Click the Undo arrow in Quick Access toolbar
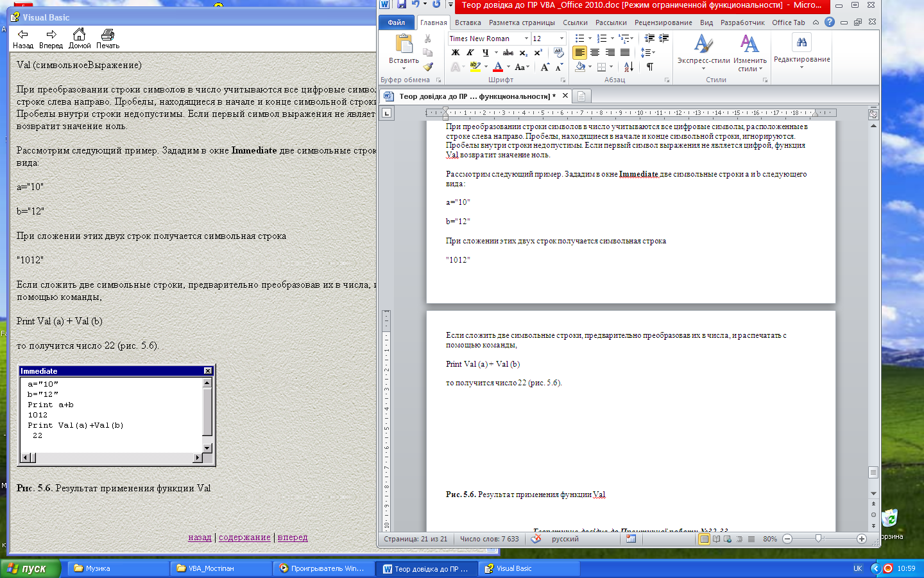The image size is (924, 578). pos(416,4)
